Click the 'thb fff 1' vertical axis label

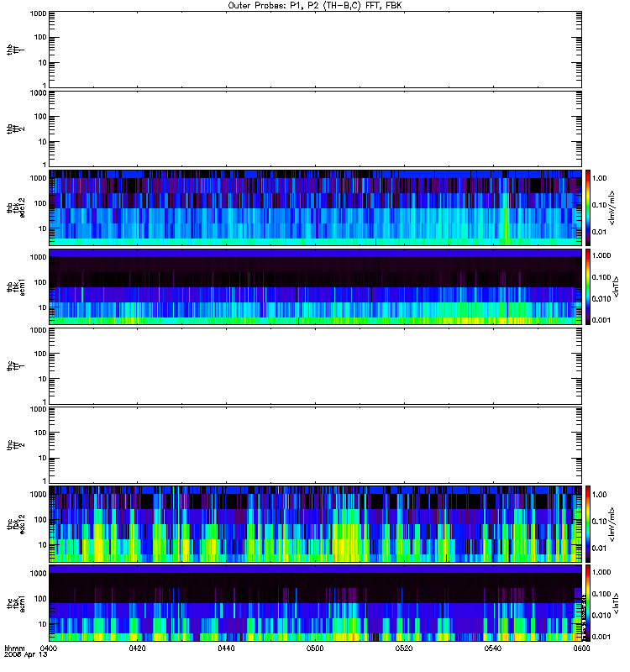(15, 50)
